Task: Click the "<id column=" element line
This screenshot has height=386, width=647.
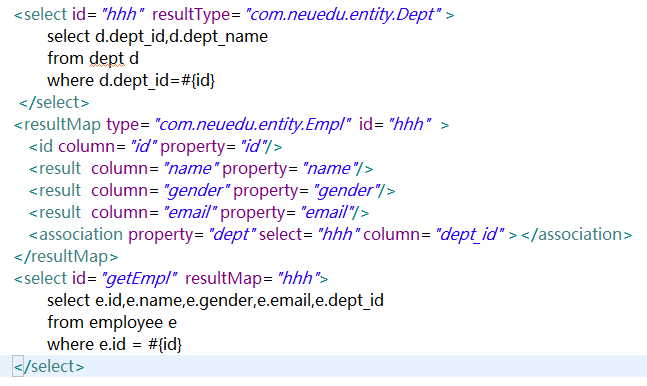Action: 156,147
